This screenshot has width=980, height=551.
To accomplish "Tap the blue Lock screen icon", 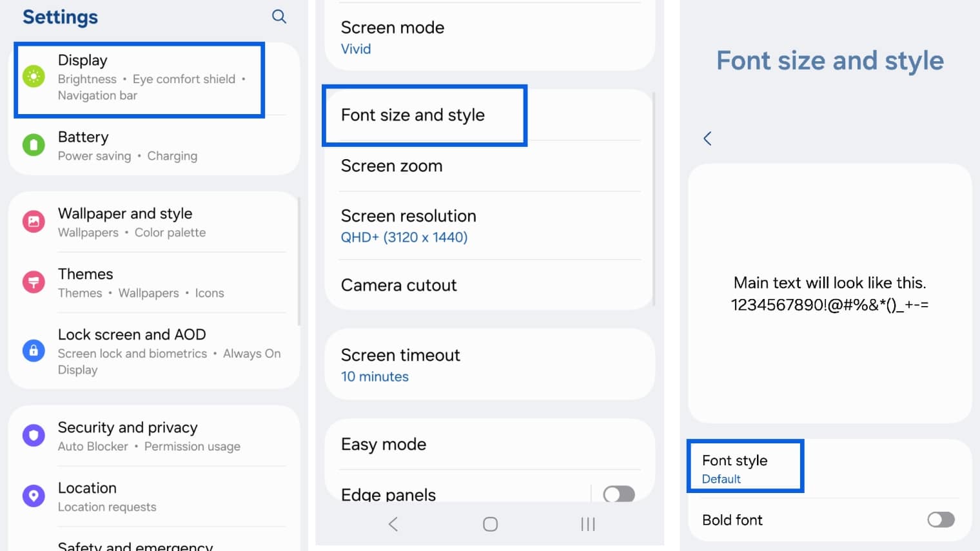I will pos(34,351).
